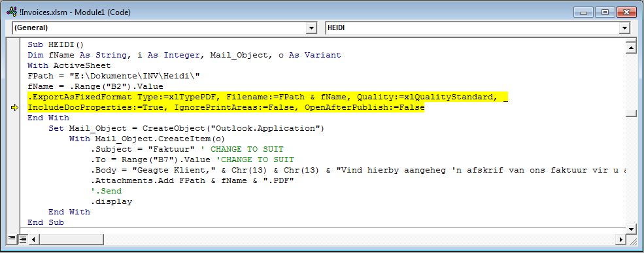Click the horizontal scrollbar left arrow
The height and width of the screenshot is (253, 644).
point(33,239)
